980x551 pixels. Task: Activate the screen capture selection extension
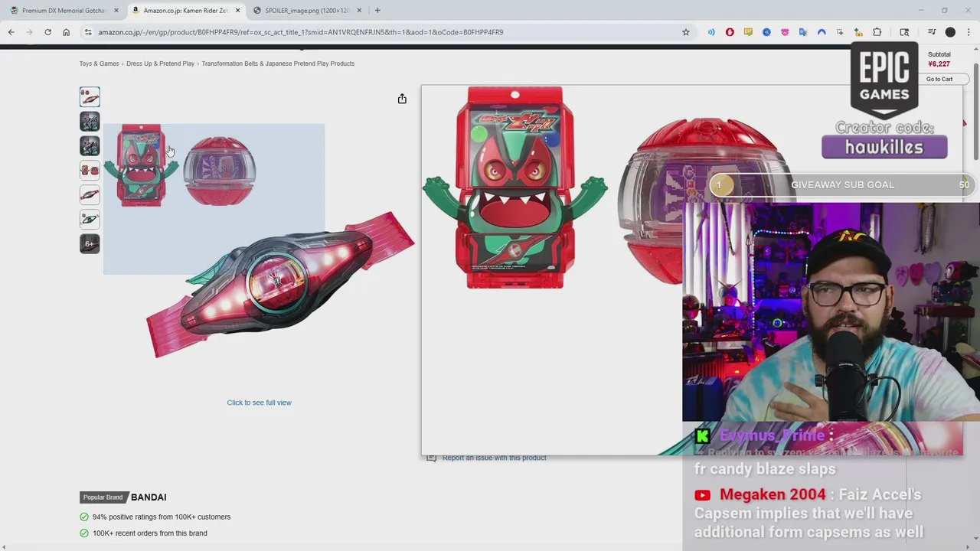coord(840,32)
